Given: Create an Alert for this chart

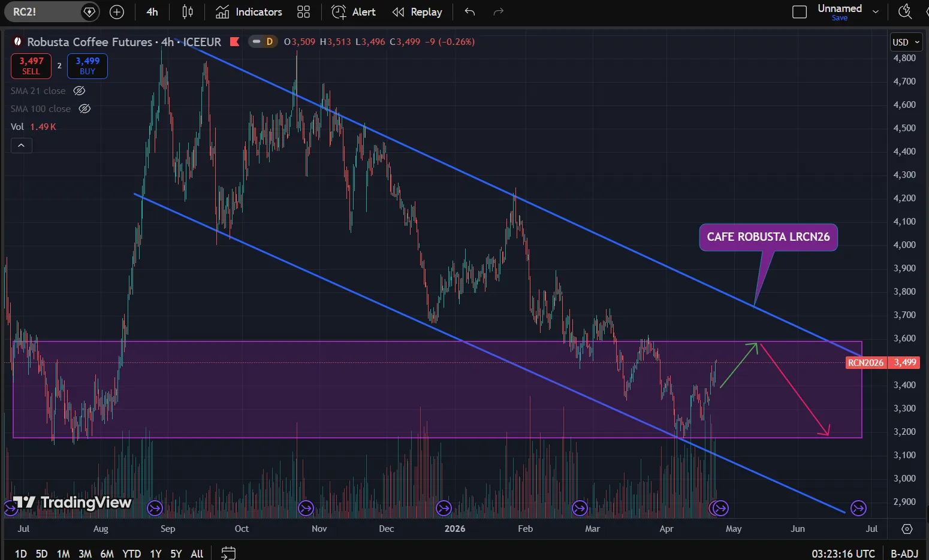Looking at the screenshot, I should pyautogui.click(x=354, y=12).
